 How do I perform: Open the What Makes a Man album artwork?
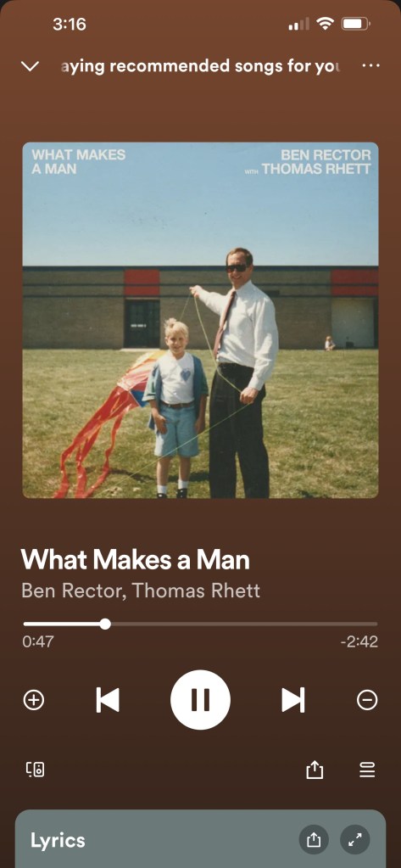[x=200, y=321]
